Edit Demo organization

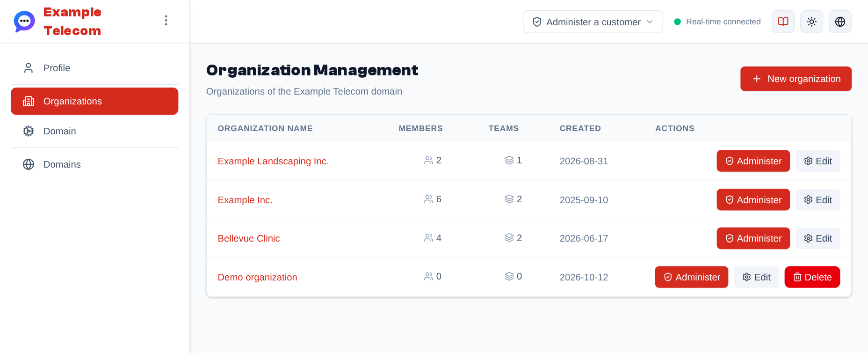(756, 277)
